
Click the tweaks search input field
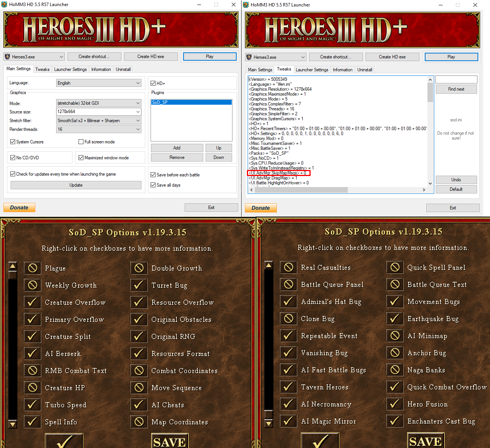(456, 79)
